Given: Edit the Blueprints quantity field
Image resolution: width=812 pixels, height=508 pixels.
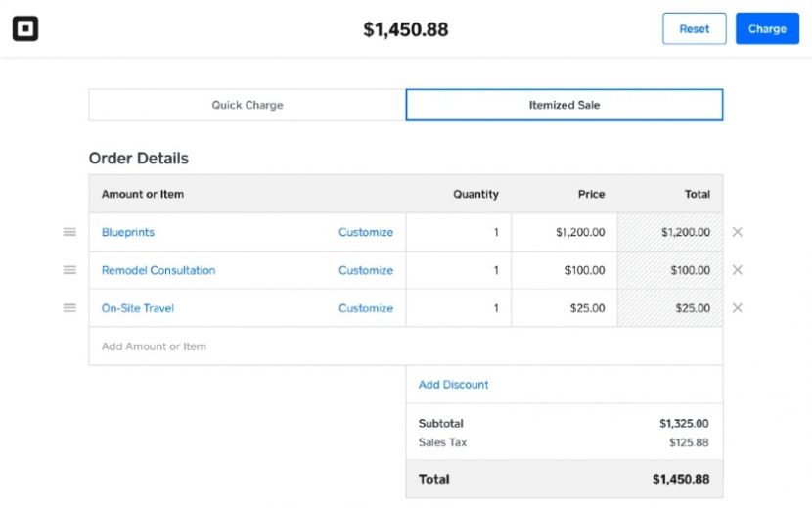Looking at the screenshot, I should (x=459, y=232).
